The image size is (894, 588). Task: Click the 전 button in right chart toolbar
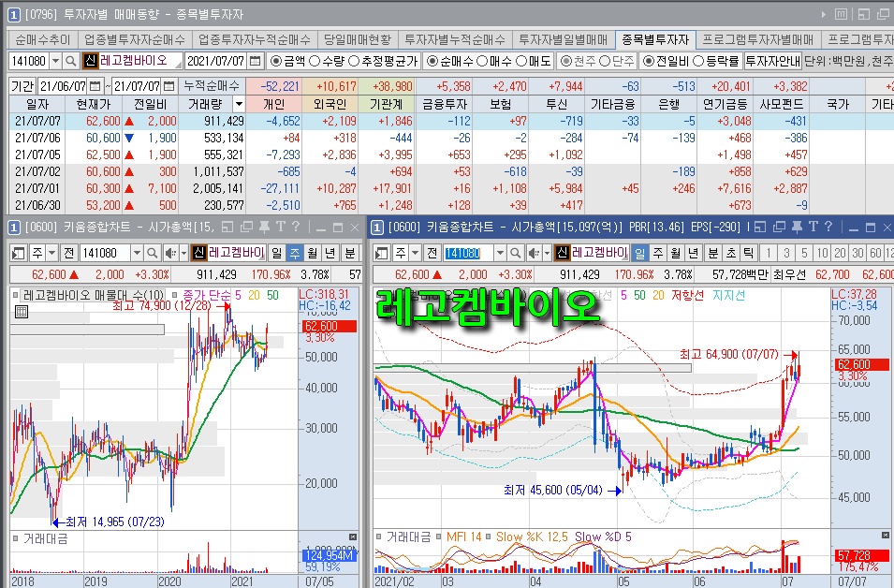(x=432, y=253)
